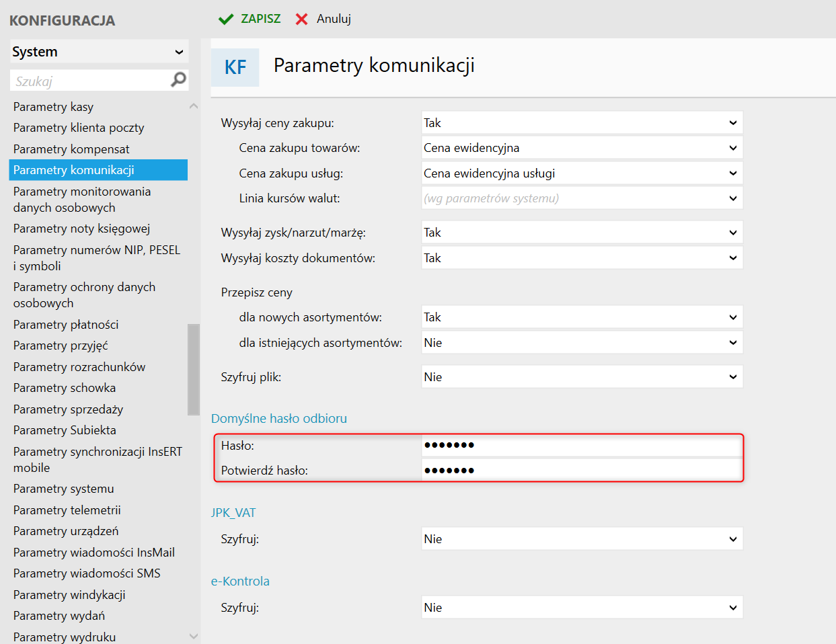Screen dimensions: 836x644
Task: Click the KF module badge icon
Action: (x=235, y=67)
